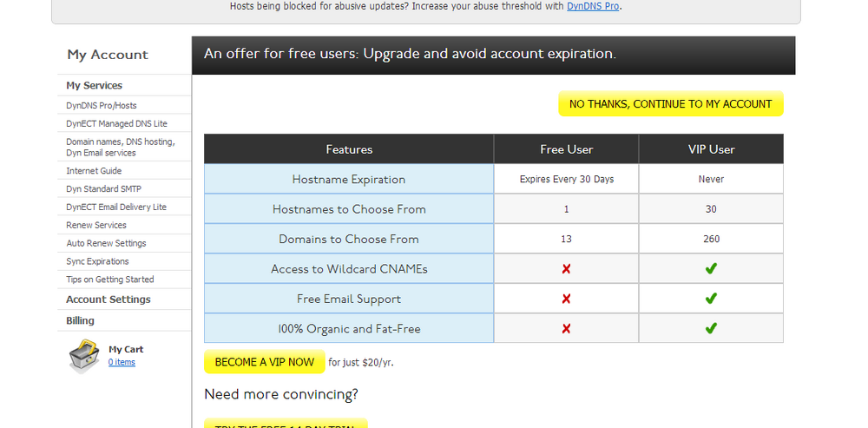Image resolution: width=868 pixels, height=428 pixels.
Task: Open Tips on Getting Started
Action: (110, 280)
